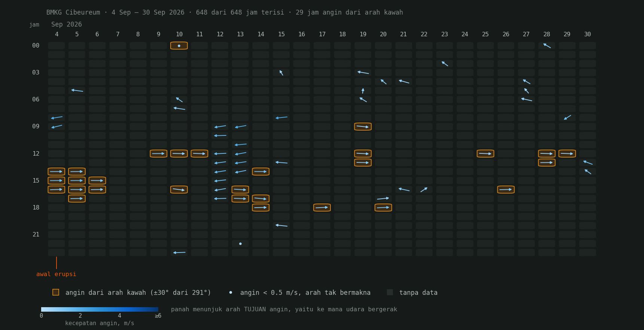The height and width of the screenshot is (330, 644).
Task: Select the calm-wind dot on day 13 at hour 22
Action: pos(240,244)
